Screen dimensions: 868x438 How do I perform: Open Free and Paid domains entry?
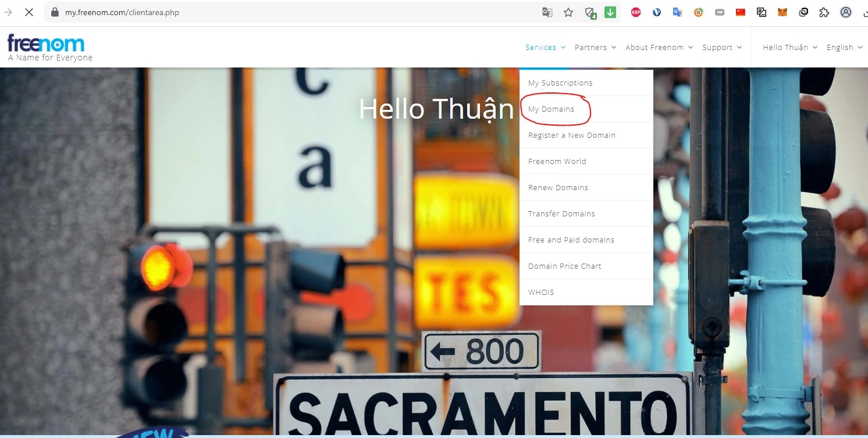pyautogui.click(x=586, y=240)
